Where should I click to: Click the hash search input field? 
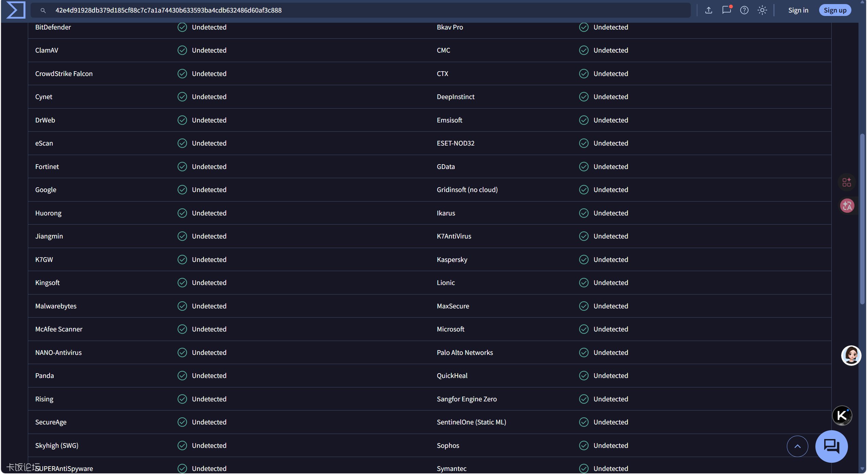361,10
